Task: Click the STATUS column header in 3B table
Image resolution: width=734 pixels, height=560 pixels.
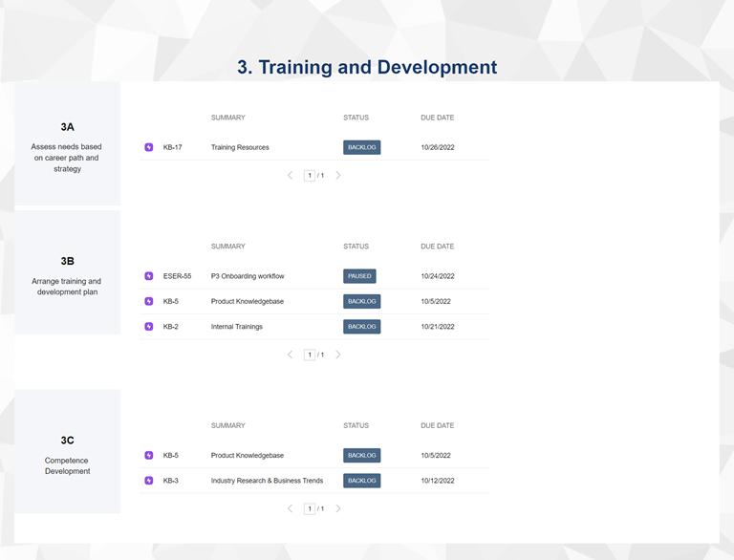Action: point(356,247)
